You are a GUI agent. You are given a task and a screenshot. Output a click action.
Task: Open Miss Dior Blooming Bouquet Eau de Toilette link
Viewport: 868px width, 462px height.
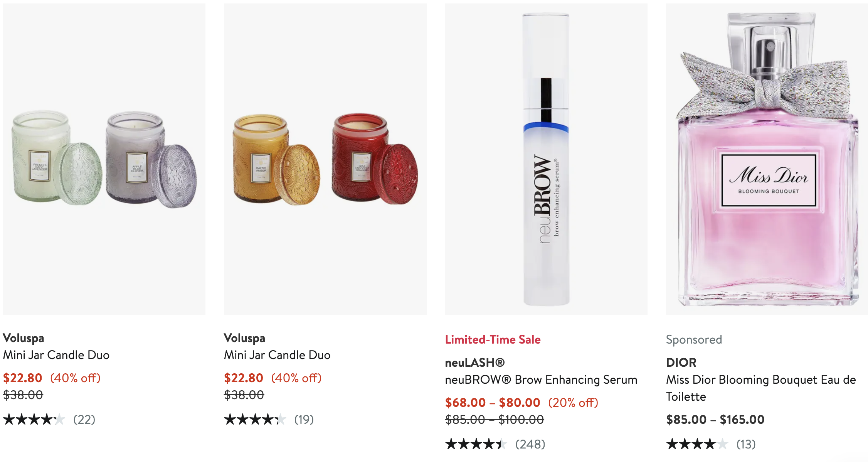tap(761, 388)
